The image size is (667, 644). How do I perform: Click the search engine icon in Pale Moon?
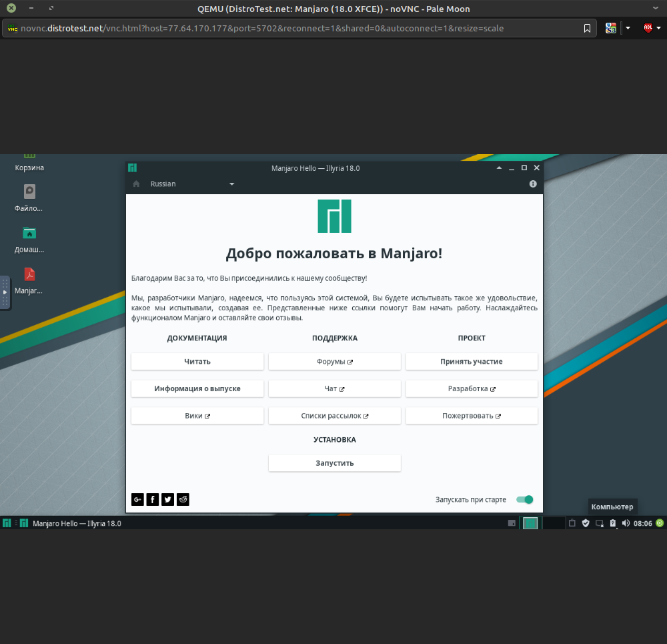(x=611, y=28)
